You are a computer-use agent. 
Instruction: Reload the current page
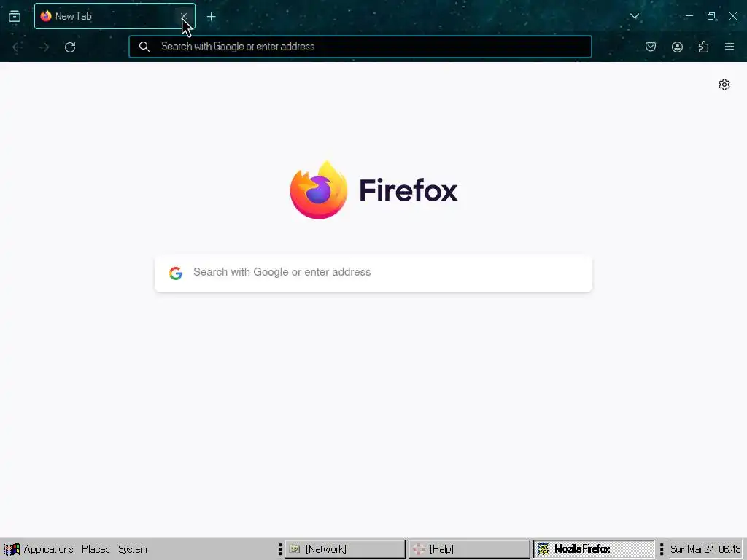[70, 47]
